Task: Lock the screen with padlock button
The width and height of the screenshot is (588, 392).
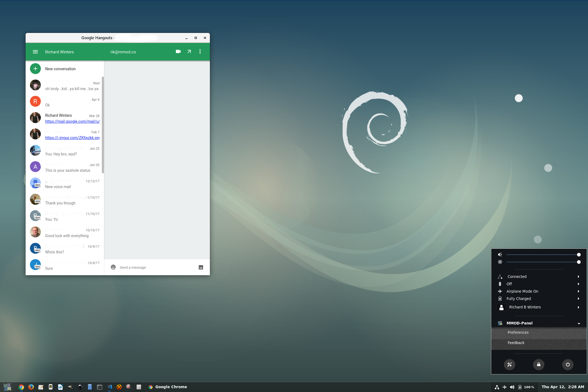Action: tap(539, 365)
